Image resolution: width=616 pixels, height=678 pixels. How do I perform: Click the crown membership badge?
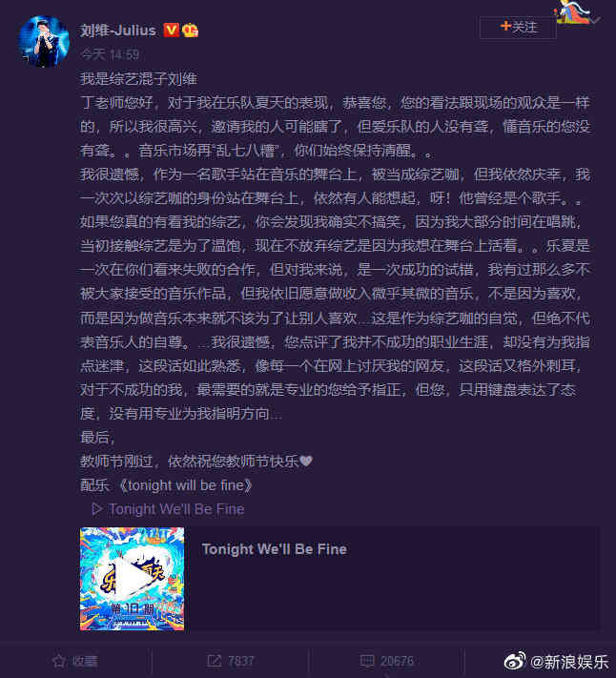click(190, 31)
